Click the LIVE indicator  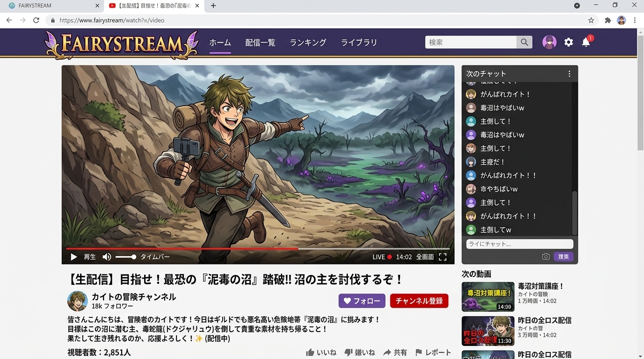382,257
